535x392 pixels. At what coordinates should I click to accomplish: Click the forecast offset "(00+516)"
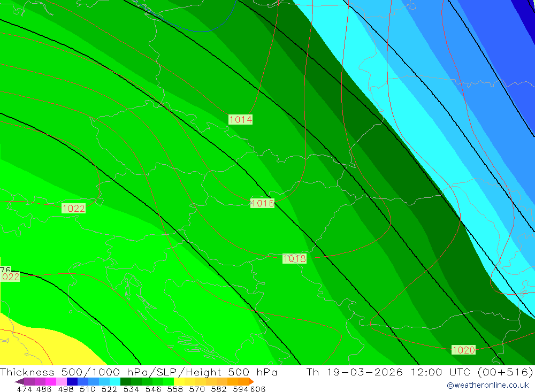[505, 372]
